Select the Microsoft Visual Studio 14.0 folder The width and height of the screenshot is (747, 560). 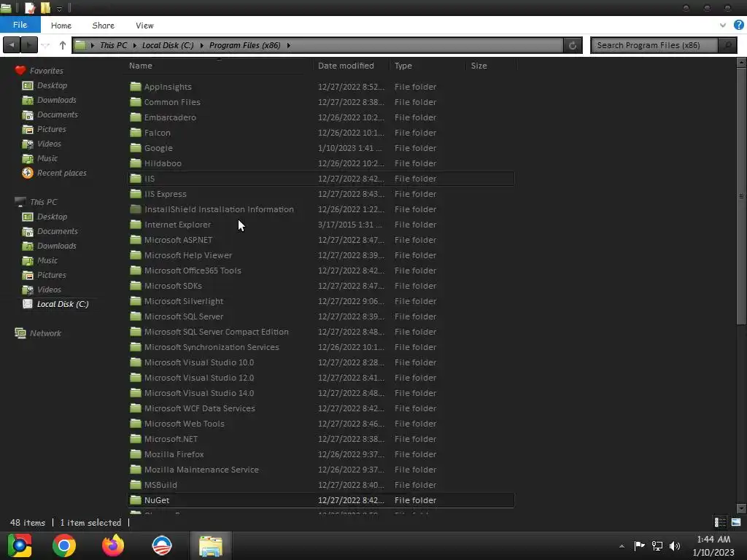pyautogui.click(x=199, y=393)
